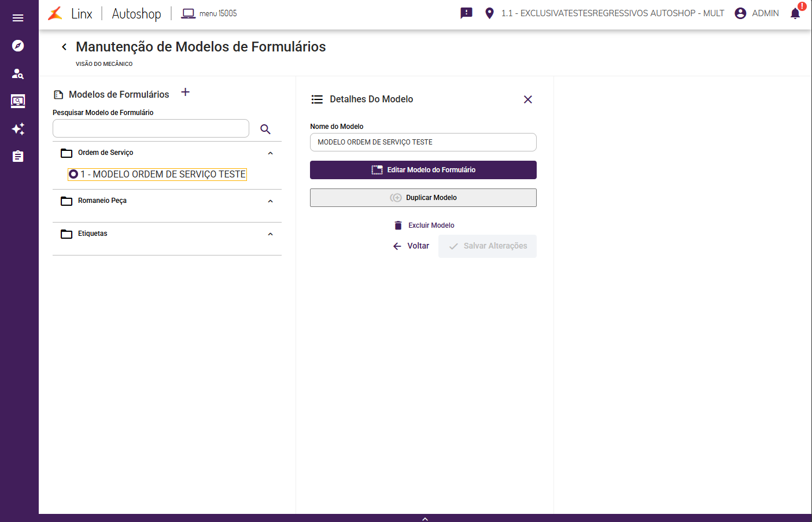This screenshot has width=812, height=522.
Task: Open the notifications bell
Action: tap(795, 13)
